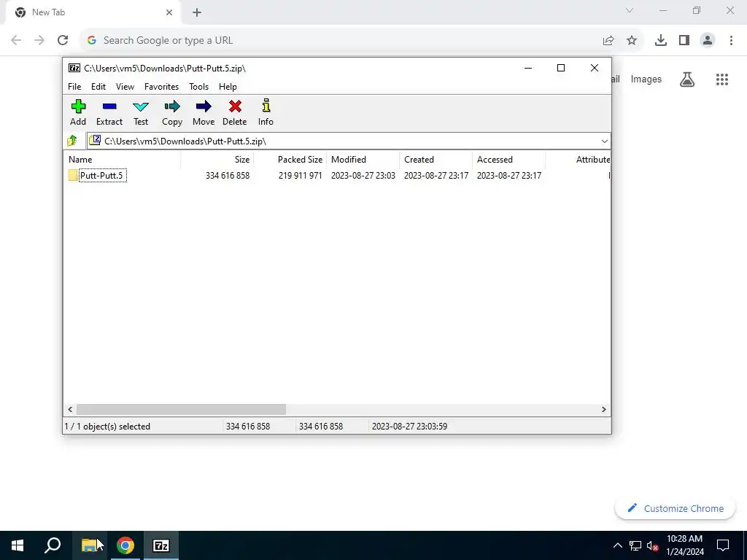Run the Test archive tool

click(x=141, y=112)
